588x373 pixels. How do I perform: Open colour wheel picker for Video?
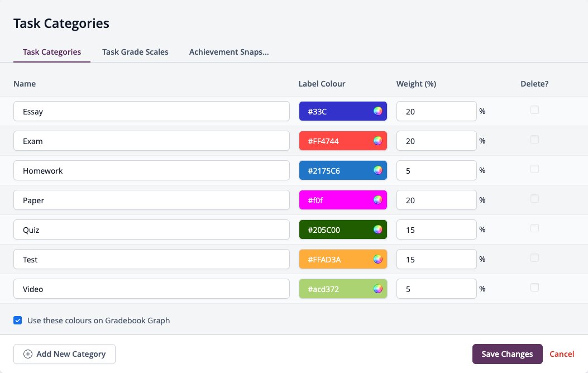pyautogui.click(x=377, y=289)
